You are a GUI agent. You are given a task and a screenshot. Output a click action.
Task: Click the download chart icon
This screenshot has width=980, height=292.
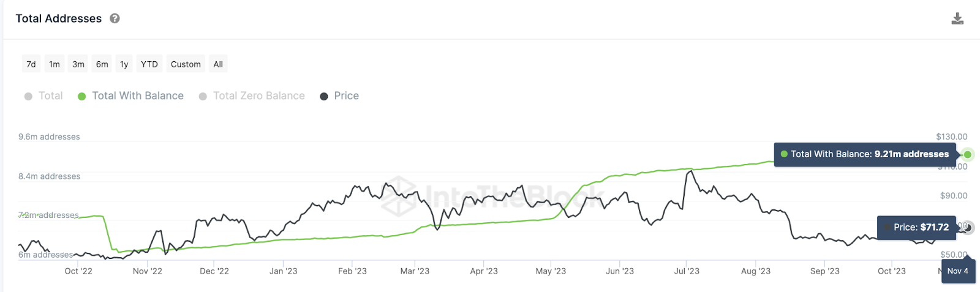pos(957,19)
